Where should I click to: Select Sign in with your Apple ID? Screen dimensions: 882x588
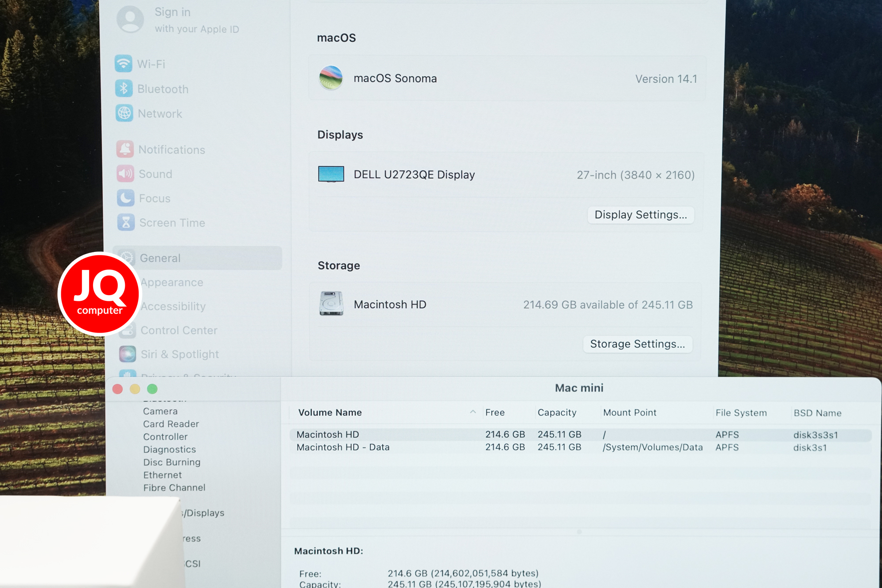[x=197, y=20]
